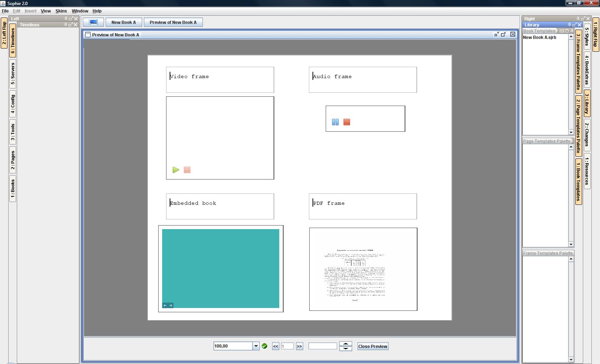
Task: Pin the Left panel
Action: click(66, 19)
